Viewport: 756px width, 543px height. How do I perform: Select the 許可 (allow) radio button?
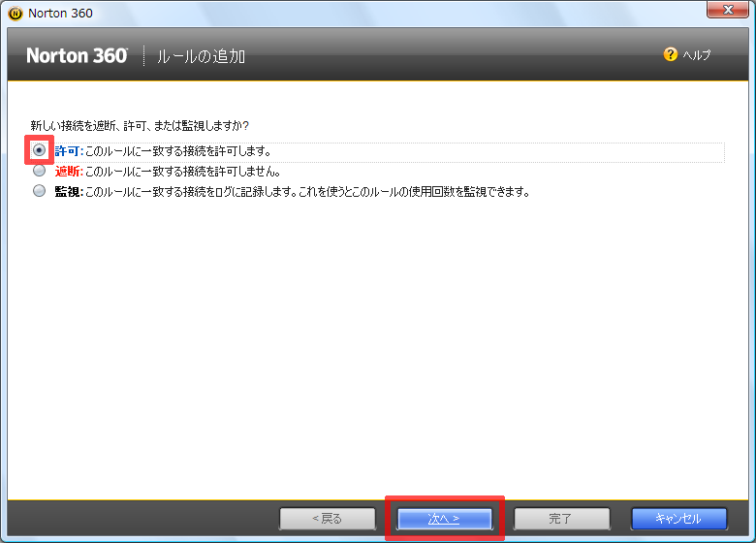click(x=39, y=150)
